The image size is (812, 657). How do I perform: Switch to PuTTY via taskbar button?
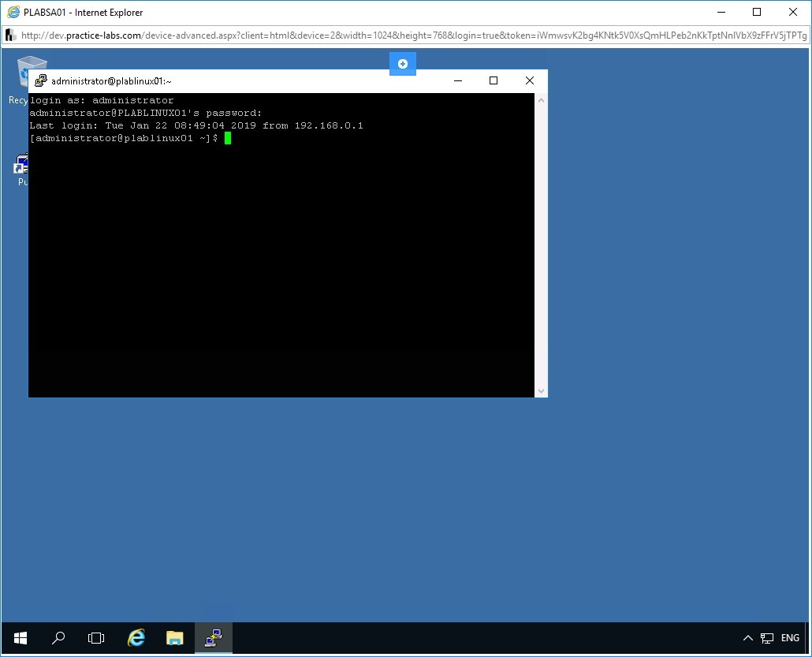[x=213, y=638]
